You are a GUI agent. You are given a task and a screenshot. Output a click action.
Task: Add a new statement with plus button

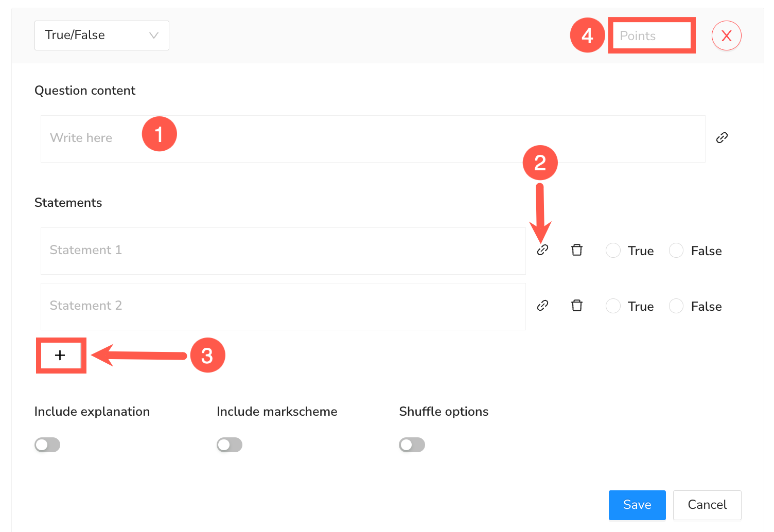coord(60,356)
